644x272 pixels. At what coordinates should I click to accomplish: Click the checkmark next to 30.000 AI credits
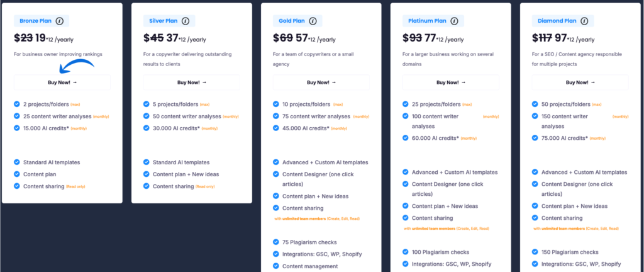pos(146,128)
